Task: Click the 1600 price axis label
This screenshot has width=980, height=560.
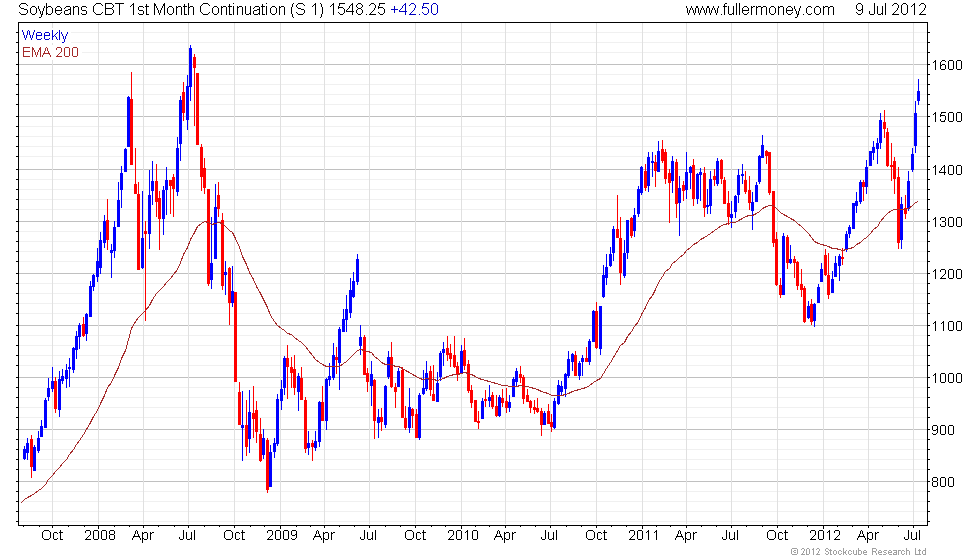Action: point(947,65)
